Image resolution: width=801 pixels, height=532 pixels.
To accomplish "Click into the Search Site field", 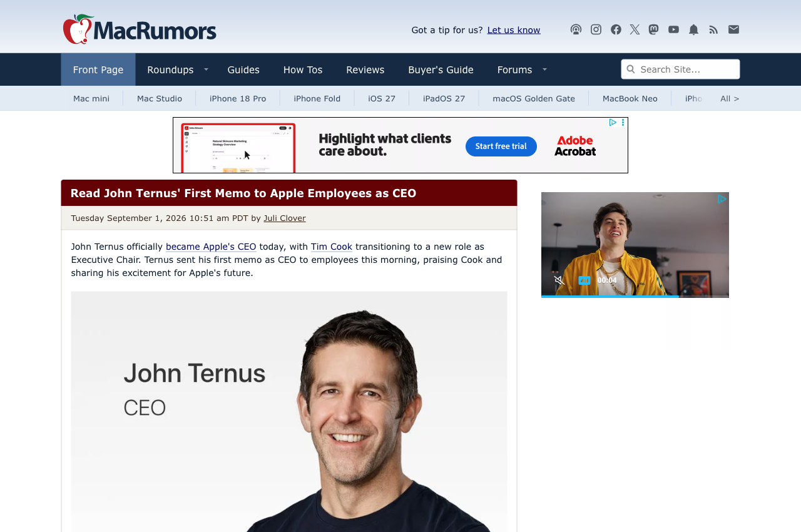I will [x=680, y=69].
